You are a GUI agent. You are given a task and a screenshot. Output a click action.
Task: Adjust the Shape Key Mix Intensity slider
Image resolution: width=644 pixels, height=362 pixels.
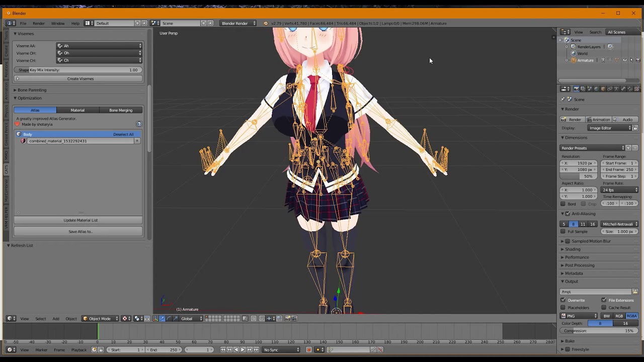coord(78,70)
